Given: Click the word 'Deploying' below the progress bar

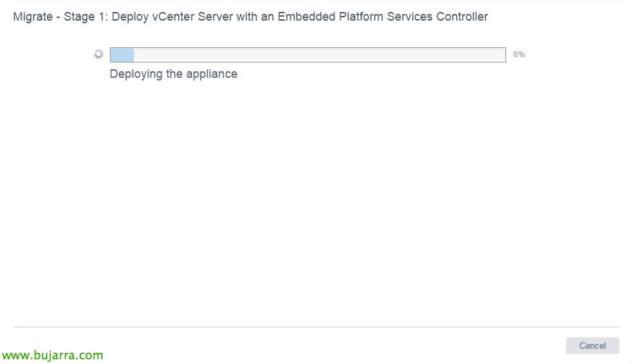Looking at the screenshot, I should pyautogui.click(x=136, y=74).
